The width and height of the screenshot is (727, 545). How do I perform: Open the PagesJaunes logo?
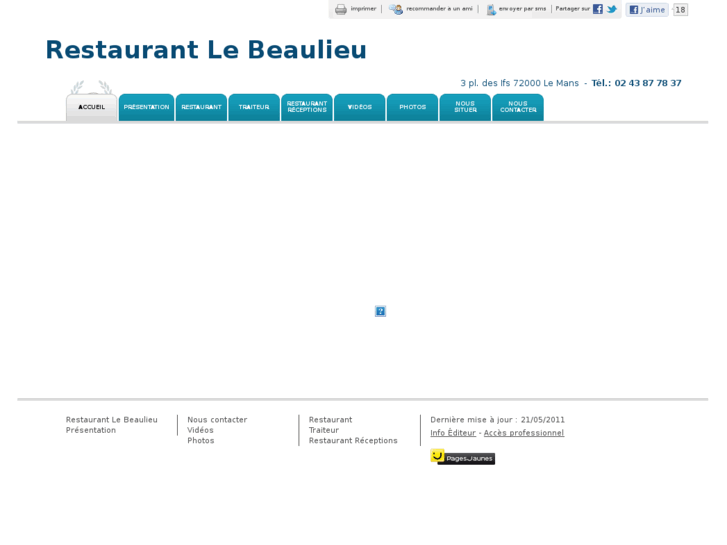(x=462, y=457)
